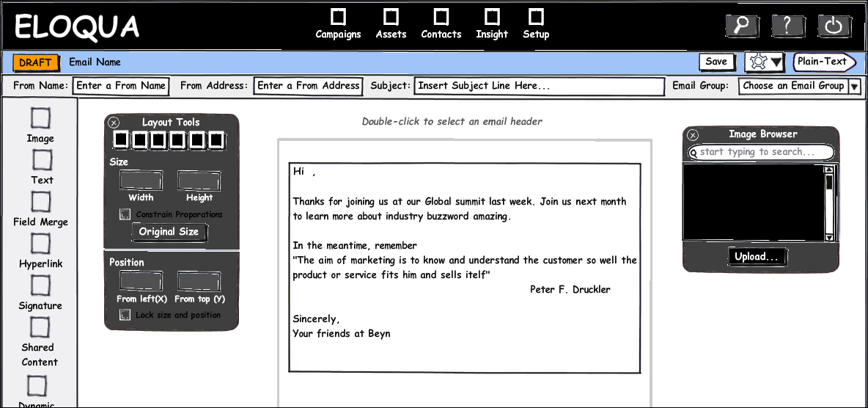Click the power logout icon
This screenshot has width=868, height=408.
[834, 26]
